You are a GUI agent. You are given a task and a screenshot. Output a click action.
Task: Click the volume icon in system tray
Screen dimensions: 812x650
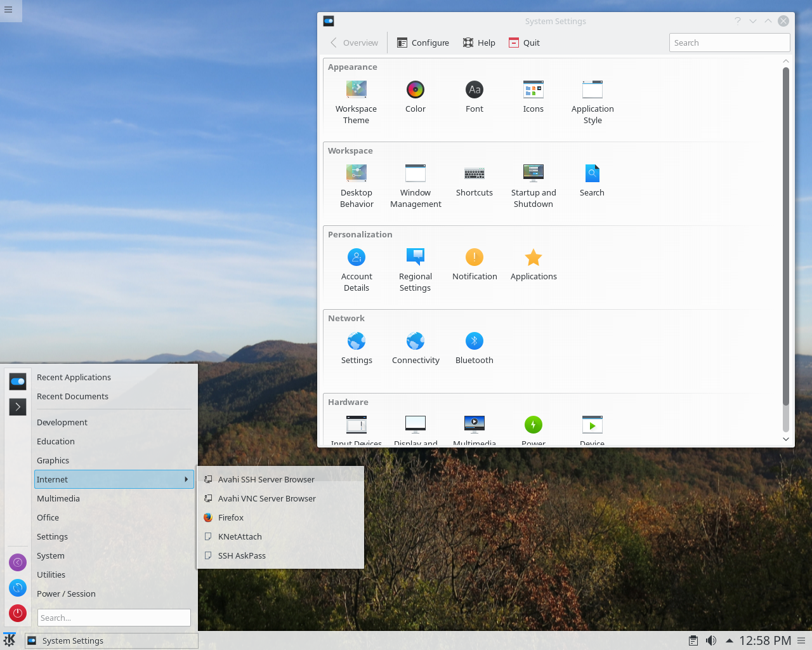[711, 640]
